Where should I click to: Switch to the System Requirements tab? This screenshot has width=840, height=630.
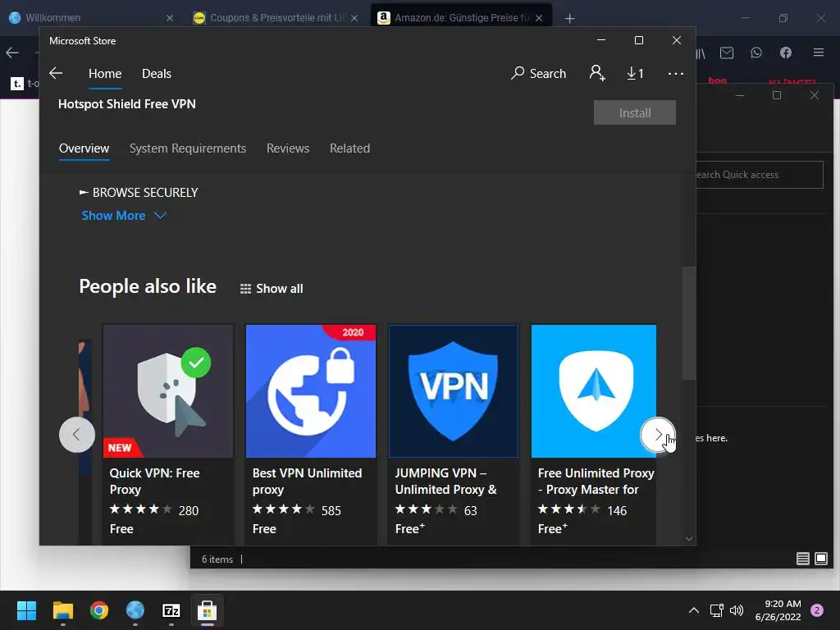(x=188, y=148)
